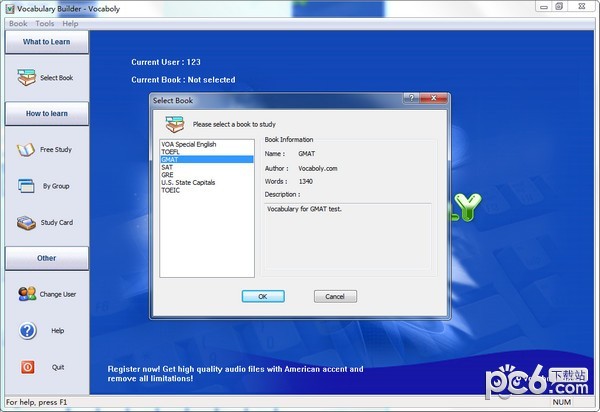The width and height of the screenshot is (600, 412).
Task: Choose TOEIC from the list
Action: (170, 190)
